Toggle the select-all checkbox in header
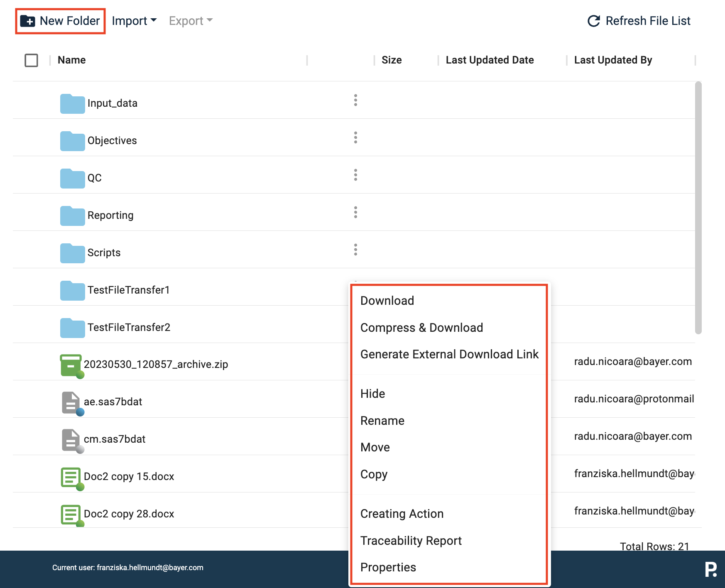Screen dimensions: 725x588 [32, 60]
